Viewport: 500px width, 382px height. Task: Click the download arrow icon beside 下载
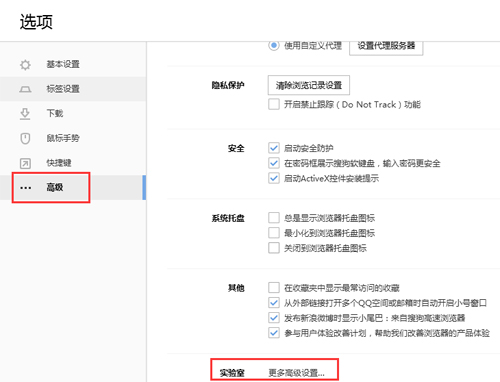(25, 114)
